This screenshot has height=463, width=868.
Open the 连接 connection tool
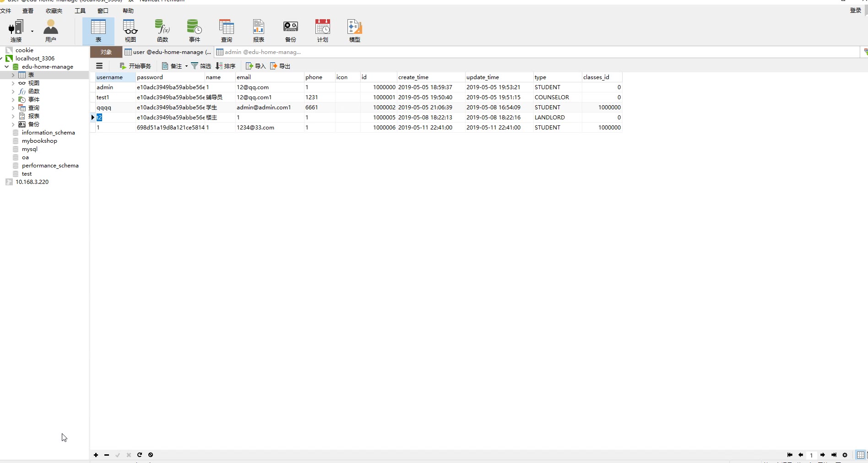point(16,31)
